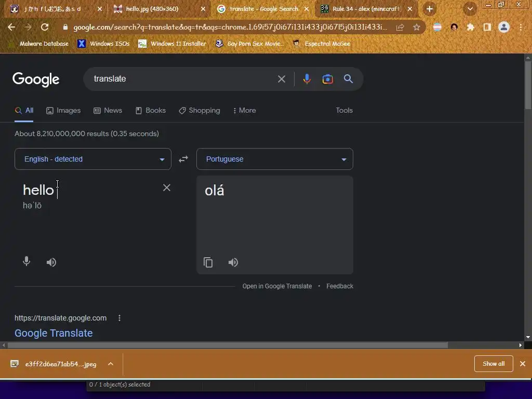The height and width of the screenshot is (399, 532).
Task: Click in the Google search input field
Action: tap(183, 79)
